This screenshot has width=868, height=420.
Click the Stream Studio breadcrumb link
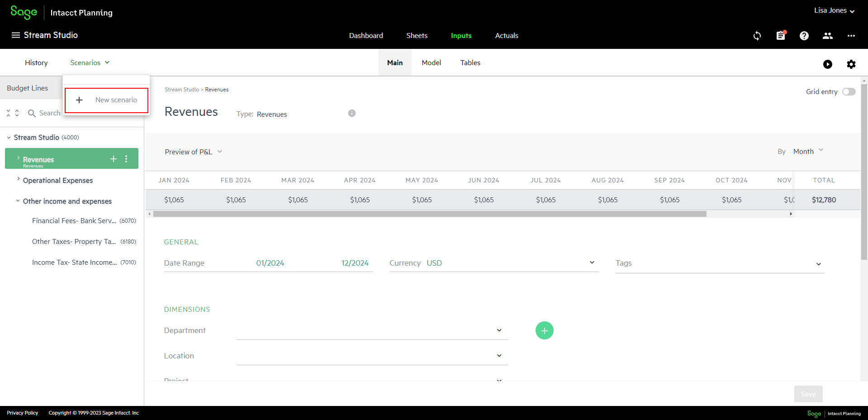pos(182,90)
